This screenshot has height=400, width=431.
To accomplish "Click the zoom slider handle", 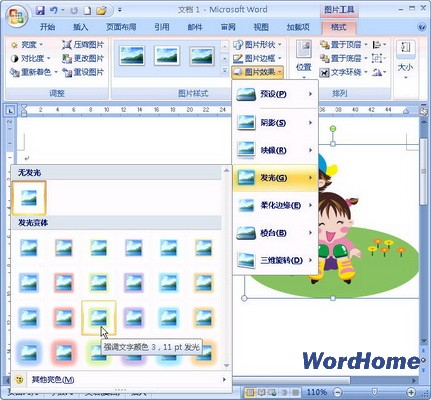I will point(375,392).
